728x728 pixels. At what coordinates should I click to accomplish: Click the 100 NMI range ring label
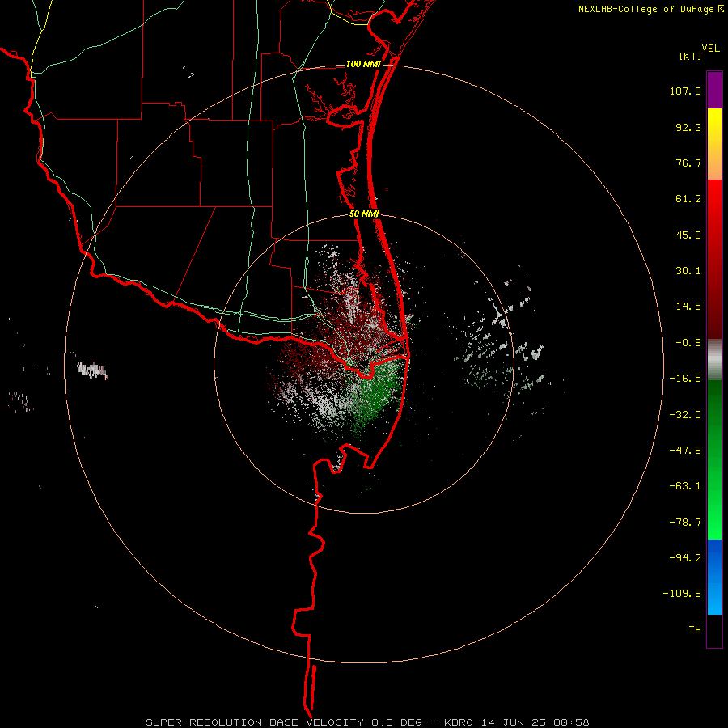[363, 64]
